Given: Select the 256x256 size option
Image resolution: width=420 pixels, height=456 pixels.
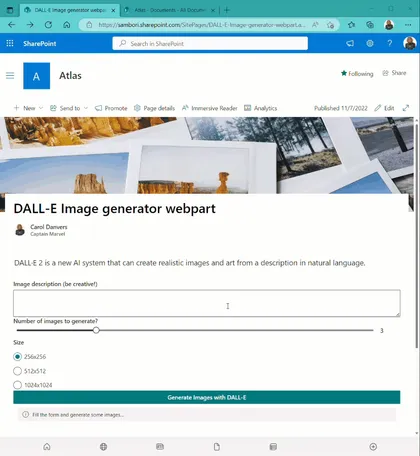Looking at the screenshot, I should pyautogui.click(x=17, y=357).
